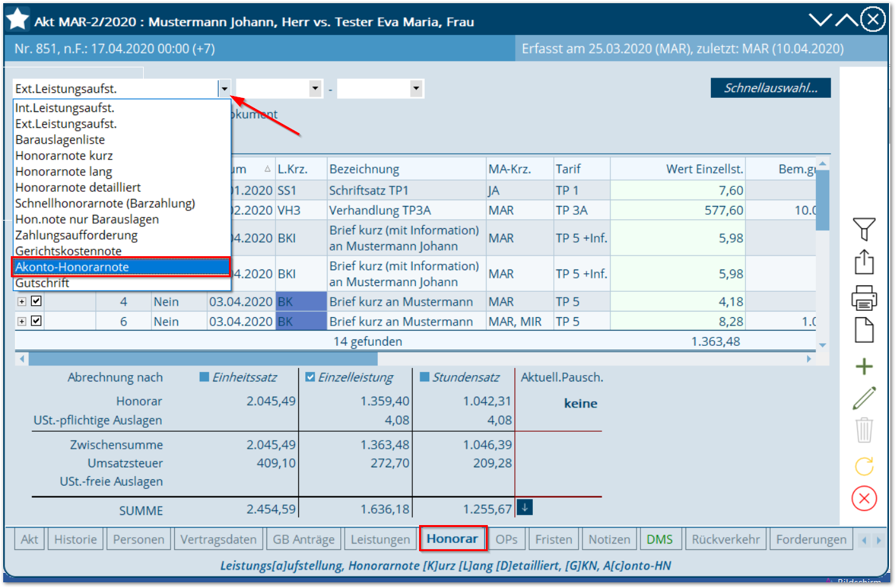Select Hon.note nur Barauslagen option
The height and width of the screenshot is (588, 896).
(121, 219)
